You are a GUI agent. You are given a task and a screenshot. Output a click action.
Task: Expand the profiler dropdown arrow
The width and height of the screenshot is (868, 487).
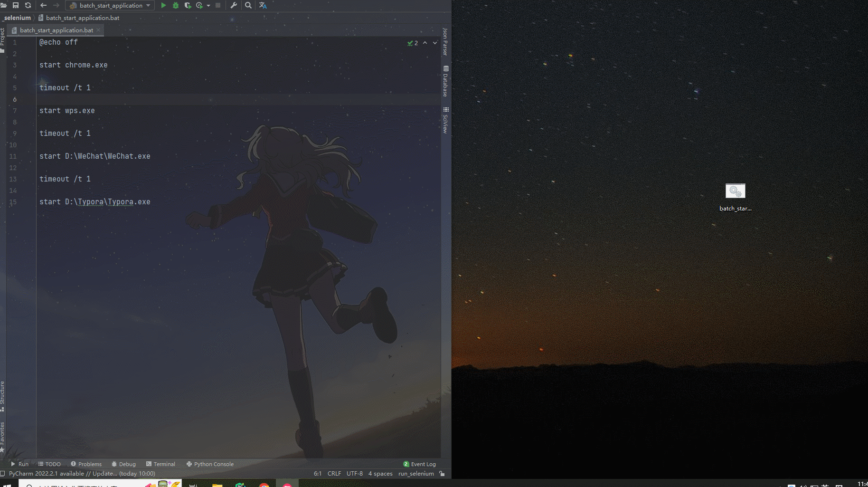(208, 6)
